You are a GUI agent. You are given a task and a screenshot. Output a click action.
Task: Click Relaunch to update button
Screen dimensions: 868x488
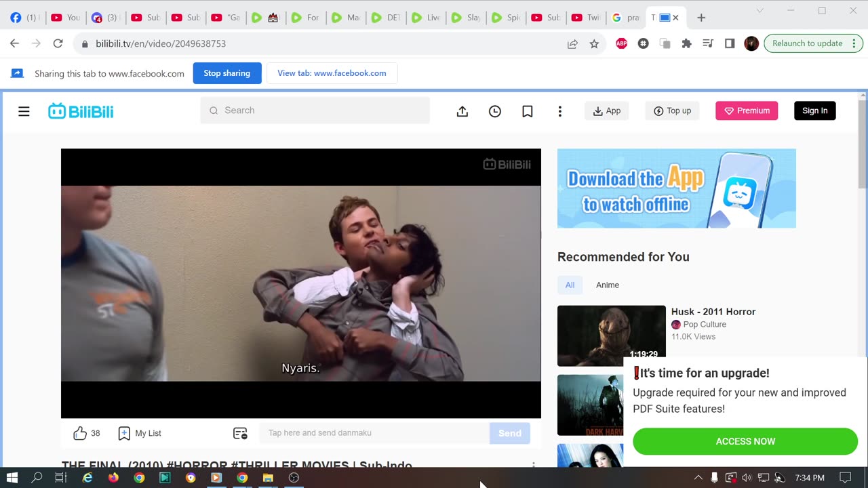click(x=814, y=43)
